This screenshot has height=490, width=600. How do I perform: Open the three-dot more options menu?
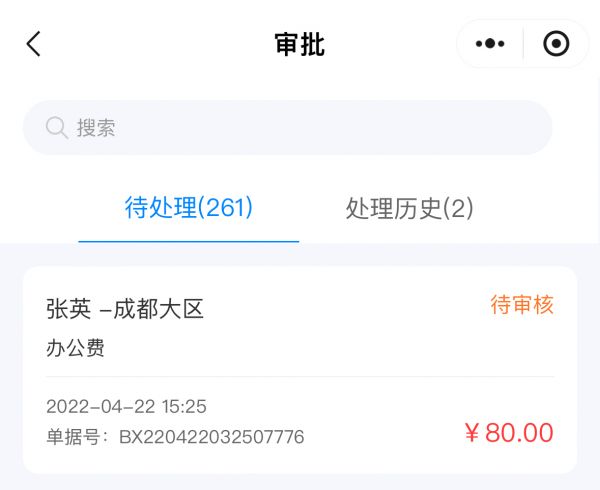pos(490,44)
